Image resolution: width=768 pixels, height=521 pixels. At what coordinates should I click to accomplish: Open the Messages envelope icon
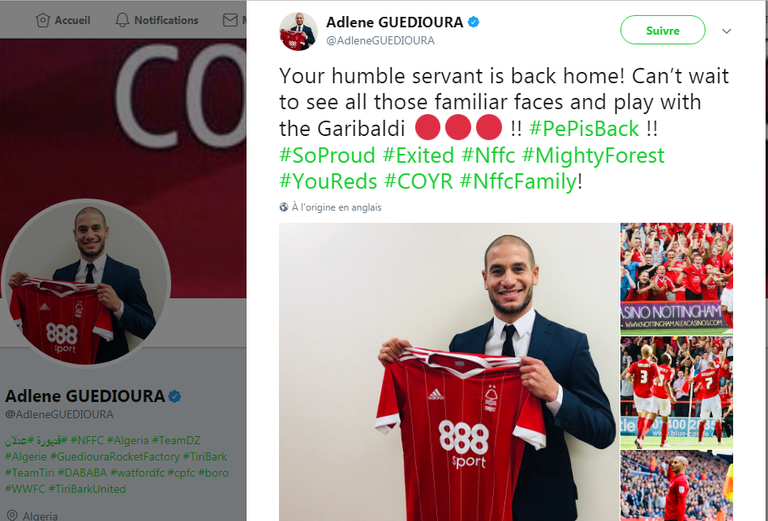click(x=230, y=20)
